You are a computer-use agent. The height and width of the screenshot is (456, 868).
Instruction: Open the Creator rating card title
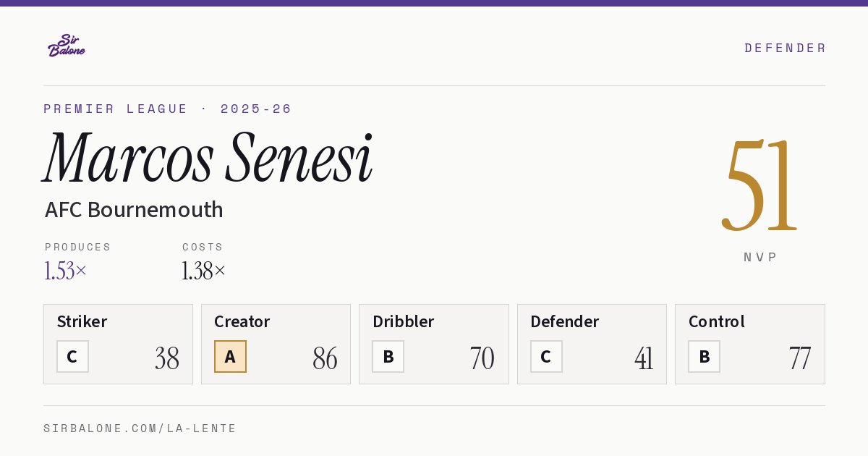242,321
